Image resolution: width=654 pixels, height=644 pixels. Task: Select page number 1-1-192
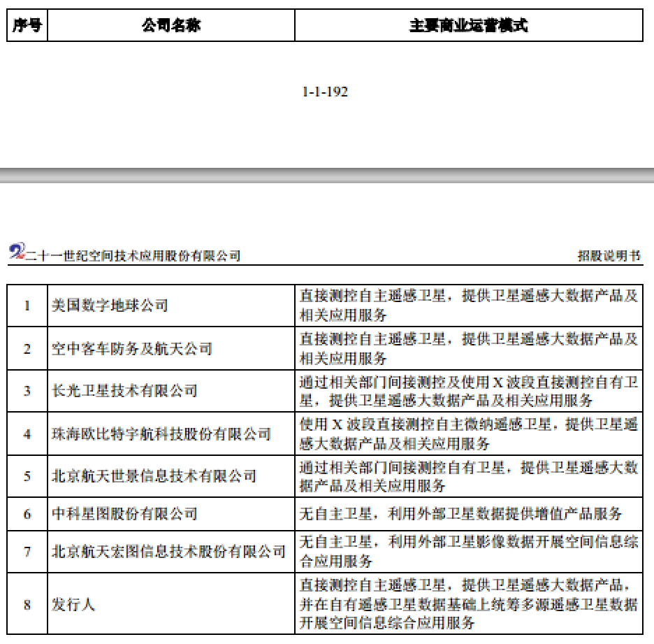click(x=325, y=92)
